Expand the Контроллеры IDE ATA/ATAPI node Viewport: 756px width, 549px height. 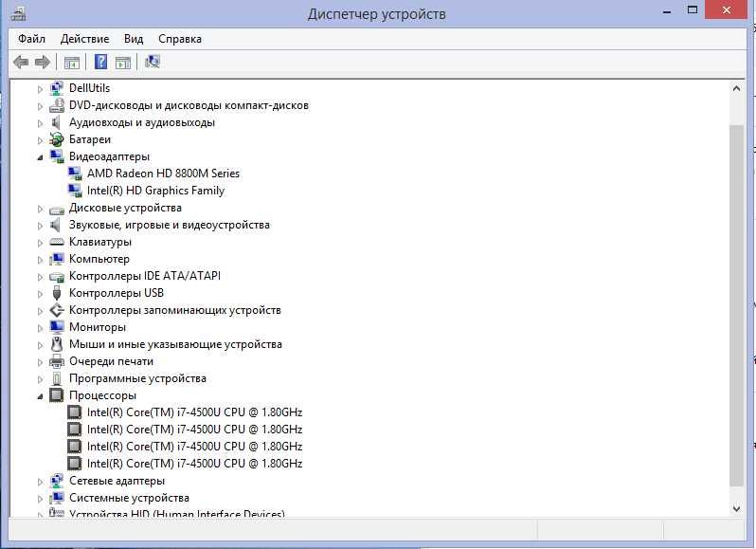coord(40,277)
